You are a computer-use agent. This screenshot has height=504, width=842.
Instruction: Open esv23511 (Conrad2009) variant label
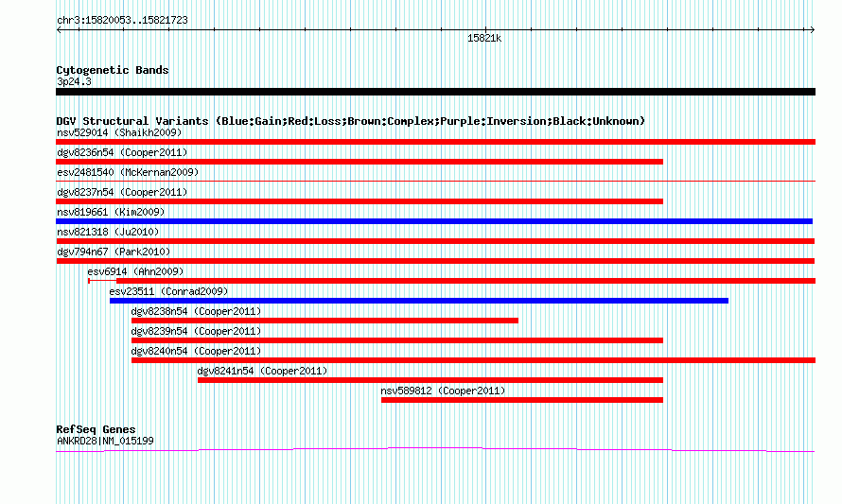tap(168, 291)
